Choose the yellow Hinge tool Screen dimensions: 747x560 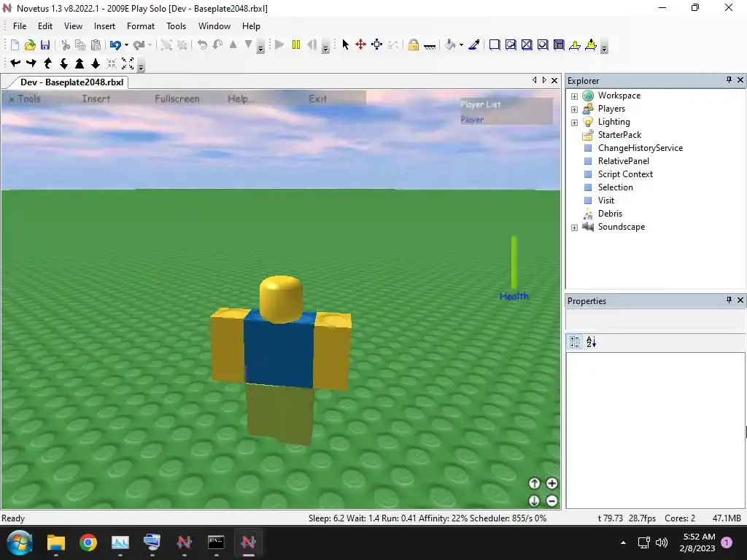pyautogui.click(x=575, y=44)
